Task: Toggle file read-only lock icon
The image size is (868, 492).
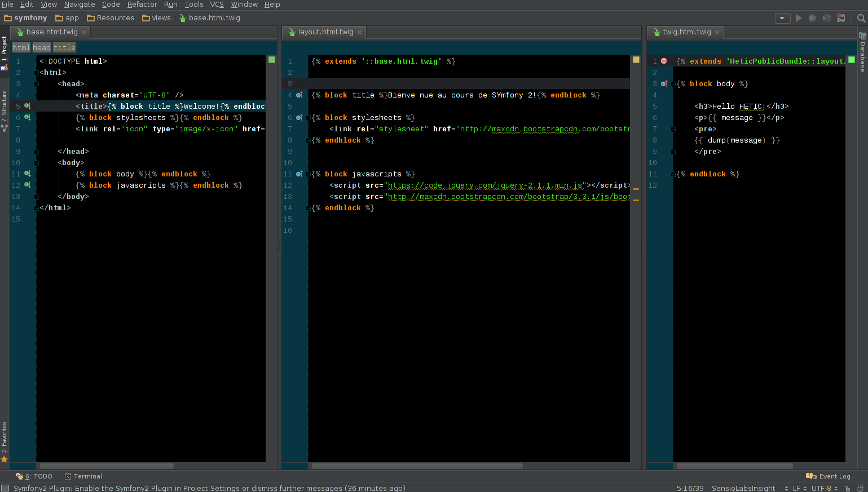Action: [x=848, y=488]
